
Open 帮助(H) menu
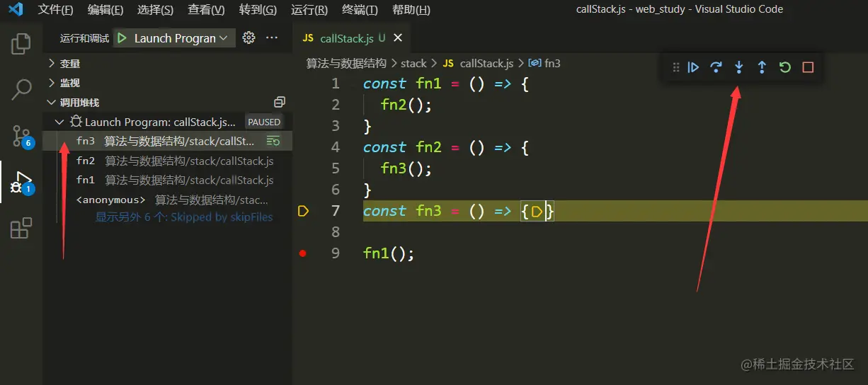411,10
